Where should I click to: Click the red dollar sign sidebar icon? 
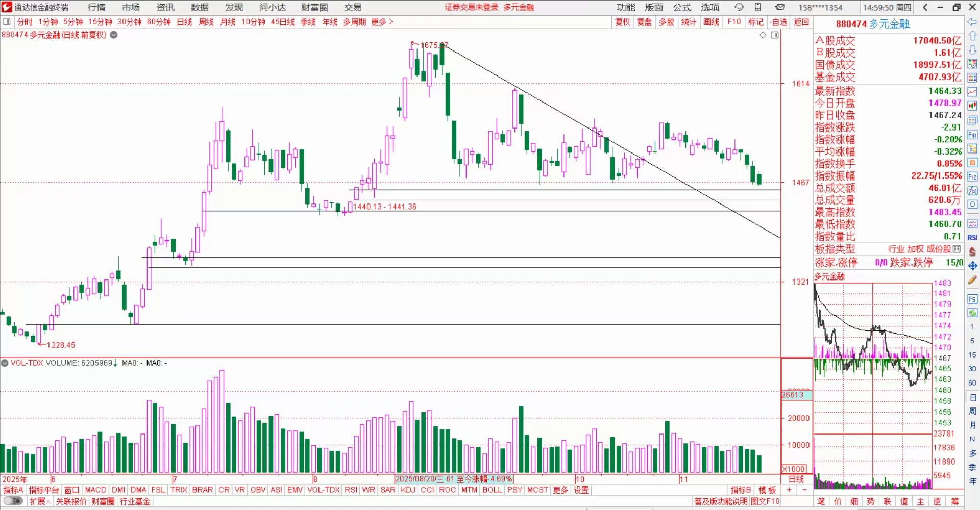[x=972, y=251]
